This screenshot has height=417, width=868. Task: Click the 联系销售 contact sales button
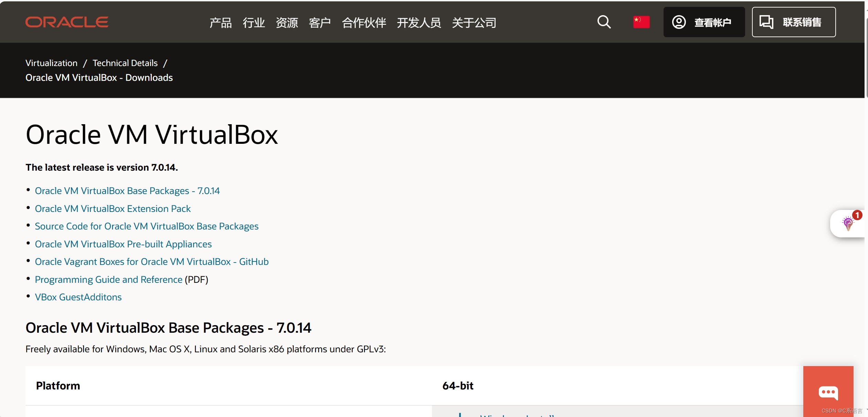[x=794, y=22]
